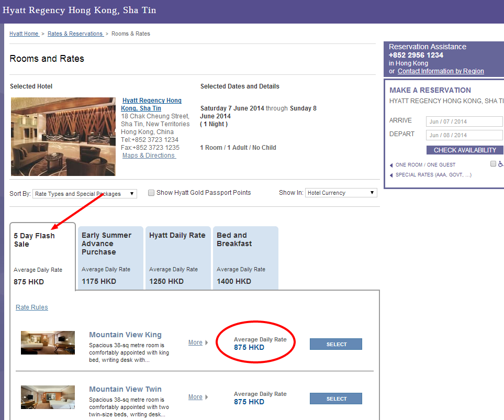Screen dimensions: 504x420
Task: Click the hotel lobby photo
Action: click(63, 137)
